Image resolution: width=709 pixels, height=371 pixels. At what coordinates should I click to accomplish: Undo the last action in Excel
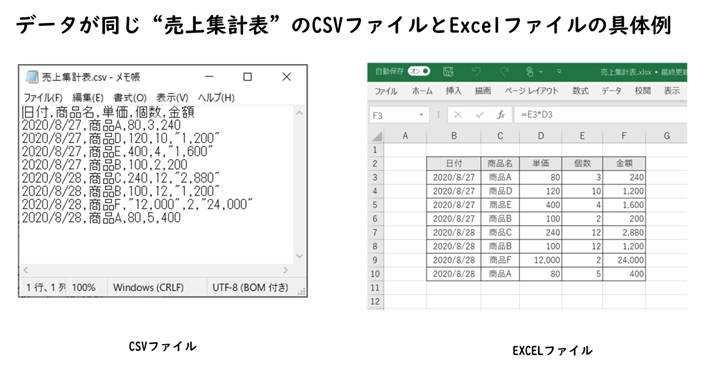coord(476,71)
